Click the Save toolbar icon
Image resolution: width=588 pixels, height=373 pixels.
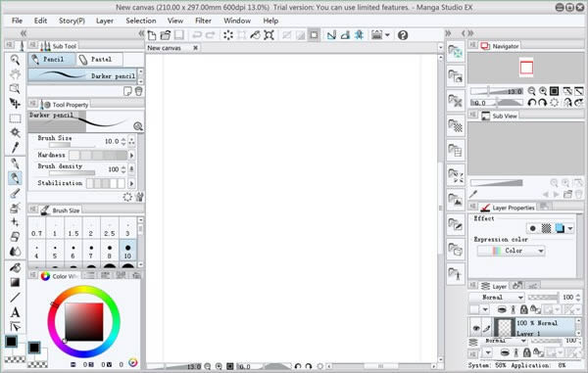[179, 35]
